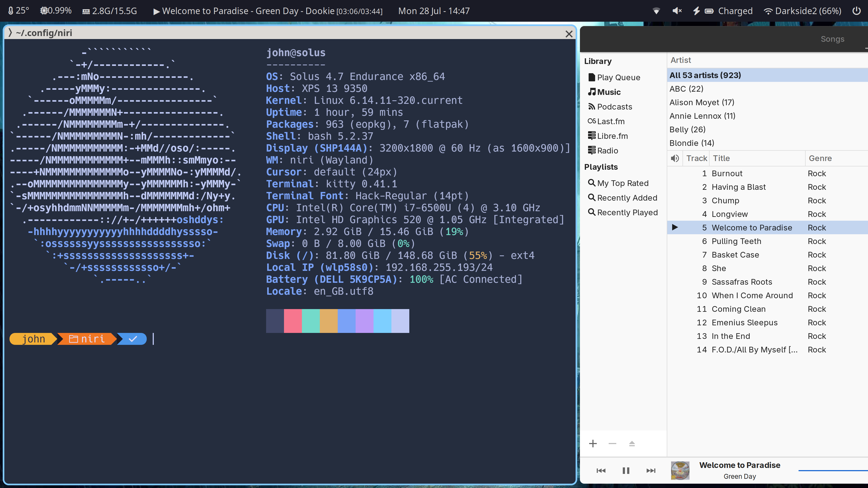Select artist Alison Moyet (17)

(768, 102)
